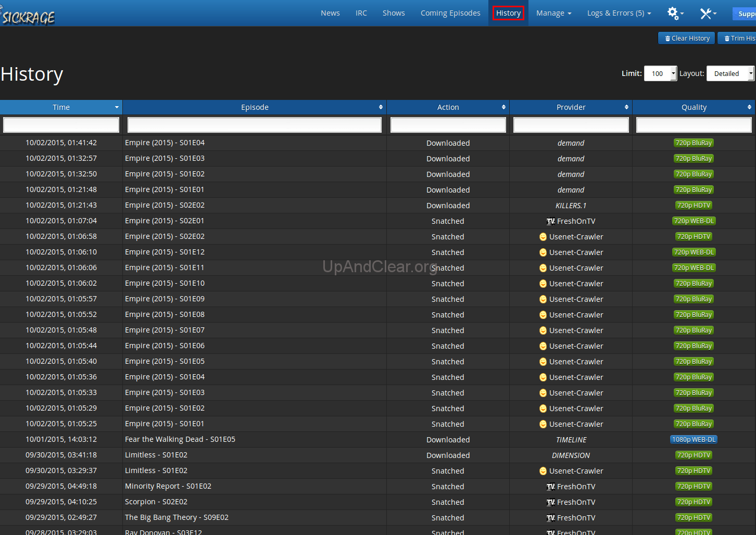
Task: Open the Coming Episodes page
Action: click(450, 13)
